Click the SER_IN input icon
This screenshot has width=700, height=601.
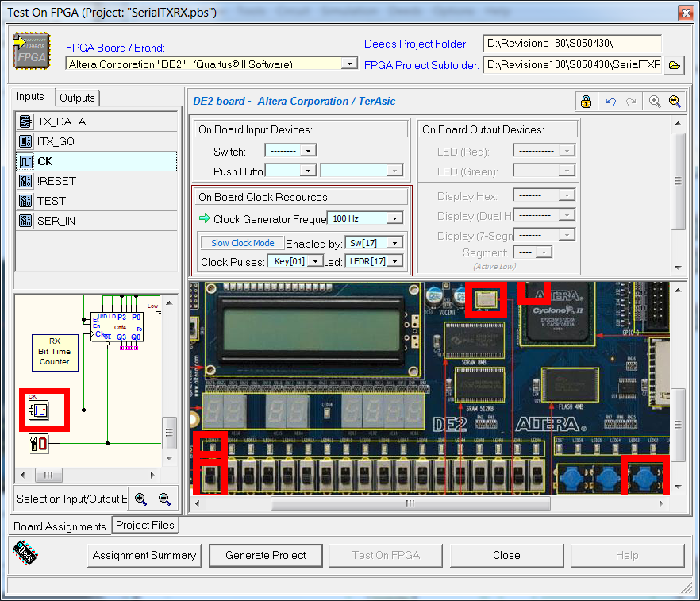(x=26, y=221)
